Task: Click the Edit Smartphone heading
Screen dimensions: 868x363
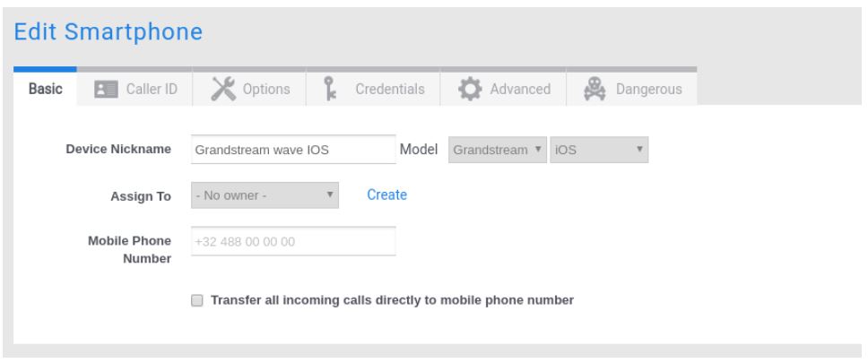Action: click(x=106, y=31)
